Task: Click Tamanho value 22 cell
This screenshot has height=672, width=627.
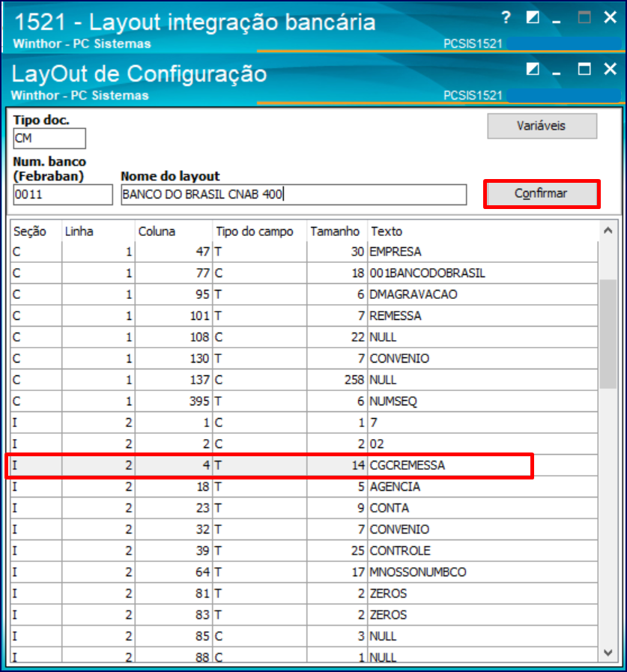Action: tap(337, 337)
